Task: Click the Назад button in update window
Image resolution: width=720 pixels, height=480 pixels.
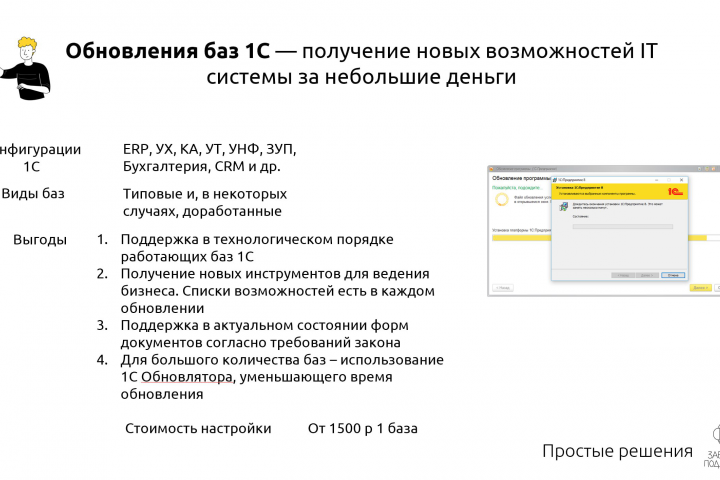Action: coord(503,288)
